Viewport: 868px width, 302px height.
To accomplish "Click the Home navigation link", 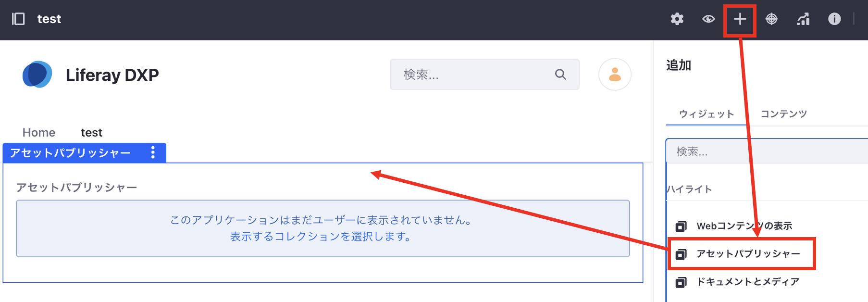I will 39,132.
